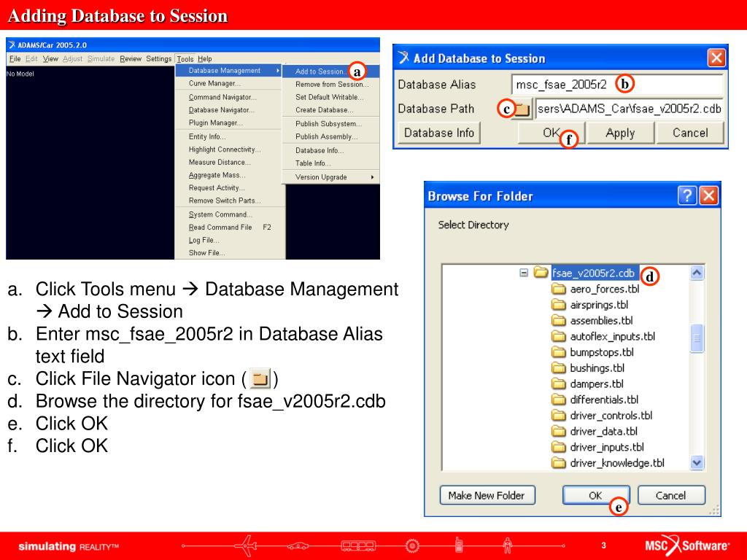The height and width of the screenshot is (560, 747).
Task: Select the fsae_v2005r2.cdb folder
Action: (594, 273)
